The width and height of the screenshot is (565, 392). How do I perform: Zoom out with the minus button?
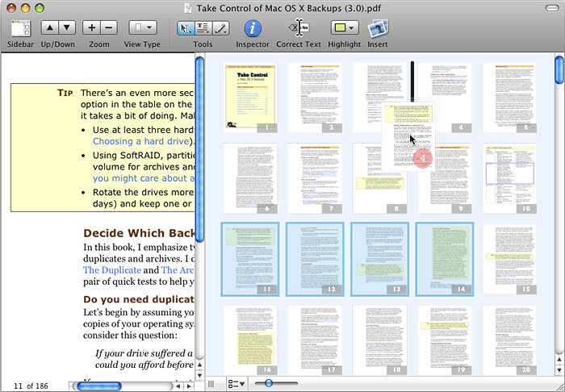click(x=109, y=27)
